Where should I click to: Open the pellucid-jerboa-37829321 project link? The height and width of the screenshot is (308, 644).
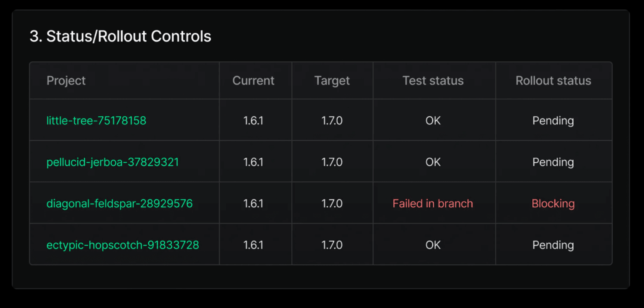pyautogui.click(x=112, y=162)
